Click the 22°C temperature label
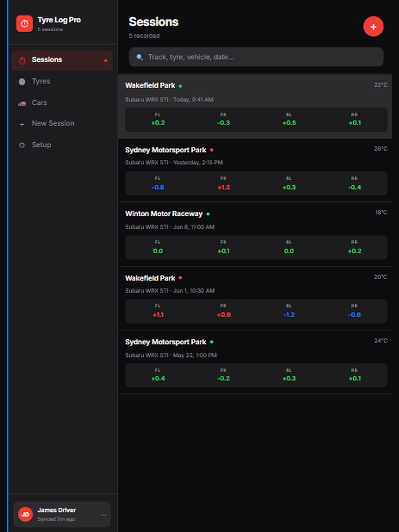This screenshot has height=532, width=399. click(x=380, y=85)
